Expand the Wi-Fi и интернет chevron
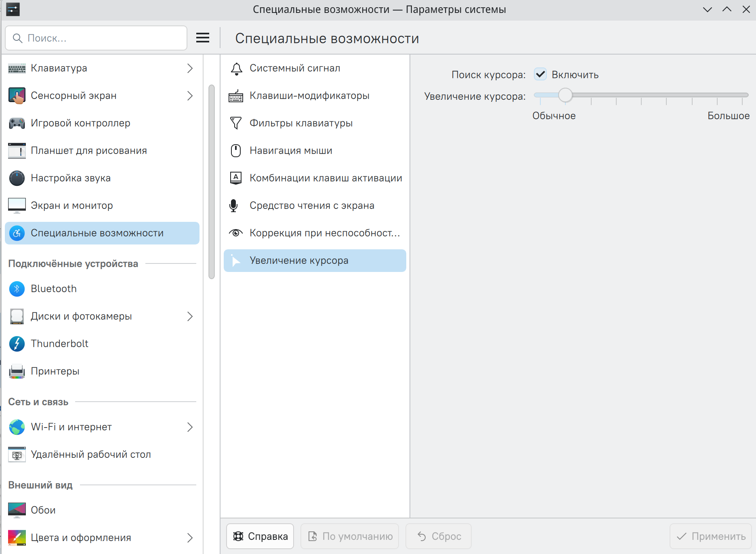Screen dimensions: 756x554 pos(190,427)
